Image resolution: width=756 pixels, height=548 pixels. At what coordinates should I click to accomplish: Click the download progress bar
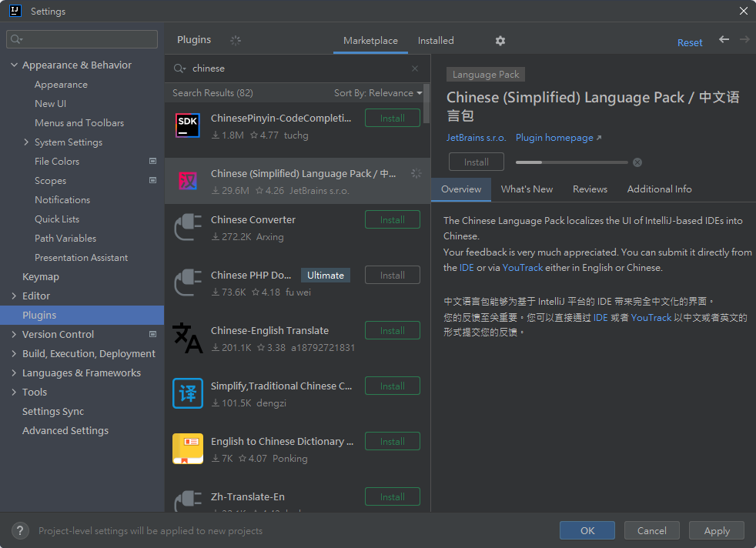571,162
